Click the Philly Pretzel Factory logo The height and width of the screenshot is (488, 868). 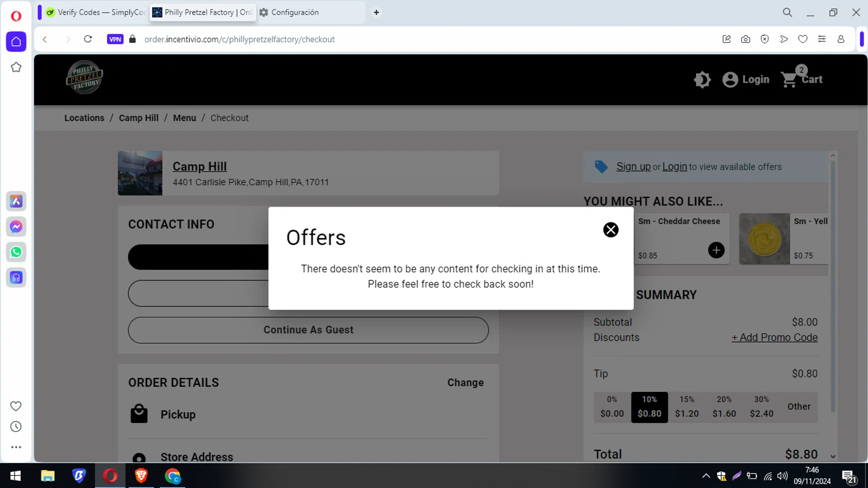tap(84, 77)
